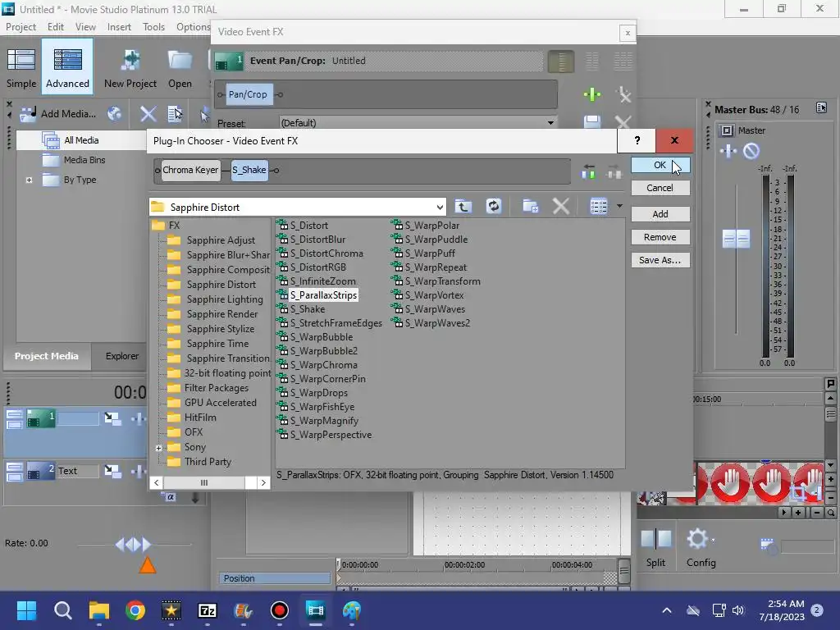Viewport: 840px width, 630px height.
Task: Open the help question mark in Plug-In Chooser
Action: (x=637, y=140)
